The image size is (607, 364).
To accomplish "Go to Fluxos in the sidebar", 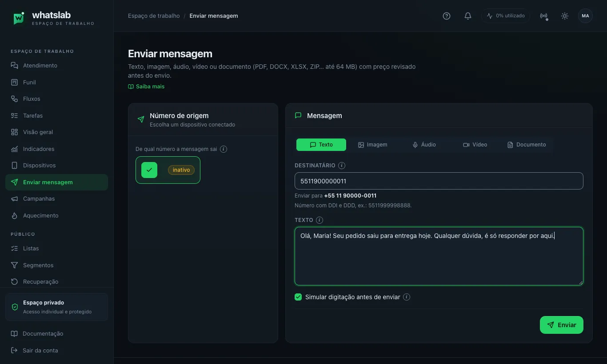I will click(56, 99).
